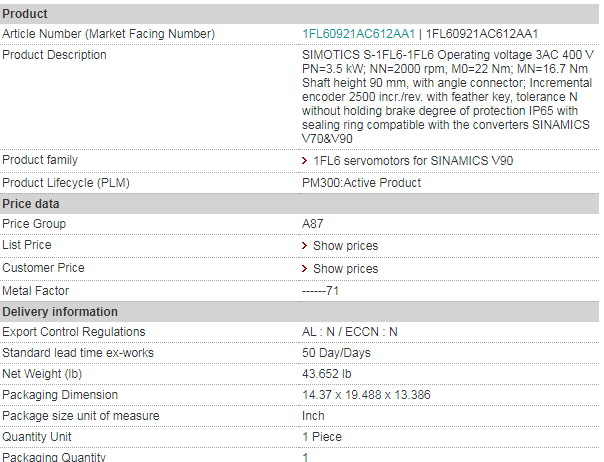Image resolution: width=604 pixels, height=462 pixels.
Task: Click the red arrow in List Price row
Action: [x=304, y=246]
